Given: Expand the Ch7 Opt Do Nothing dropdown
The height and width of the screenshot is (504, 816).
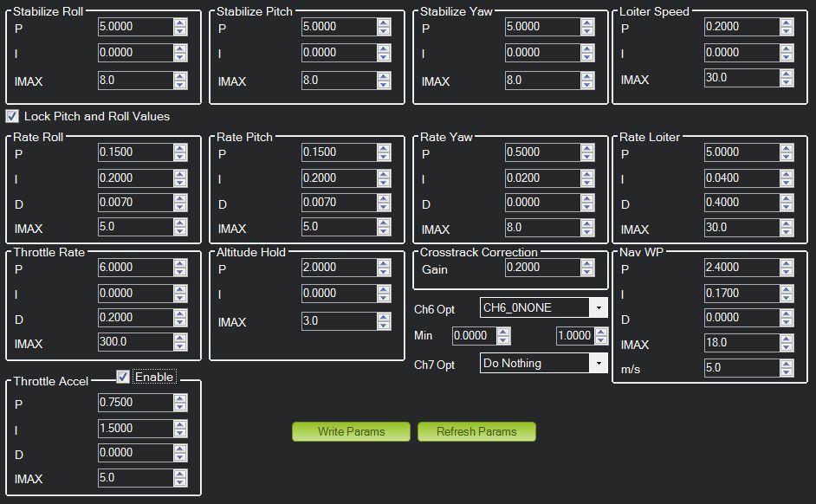Looking at the screenshot, I should tap(599, 363).
